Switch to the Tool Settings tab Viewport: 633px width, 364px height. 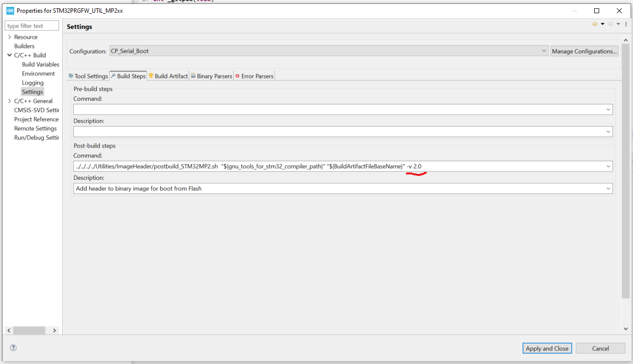pos(88,76)
